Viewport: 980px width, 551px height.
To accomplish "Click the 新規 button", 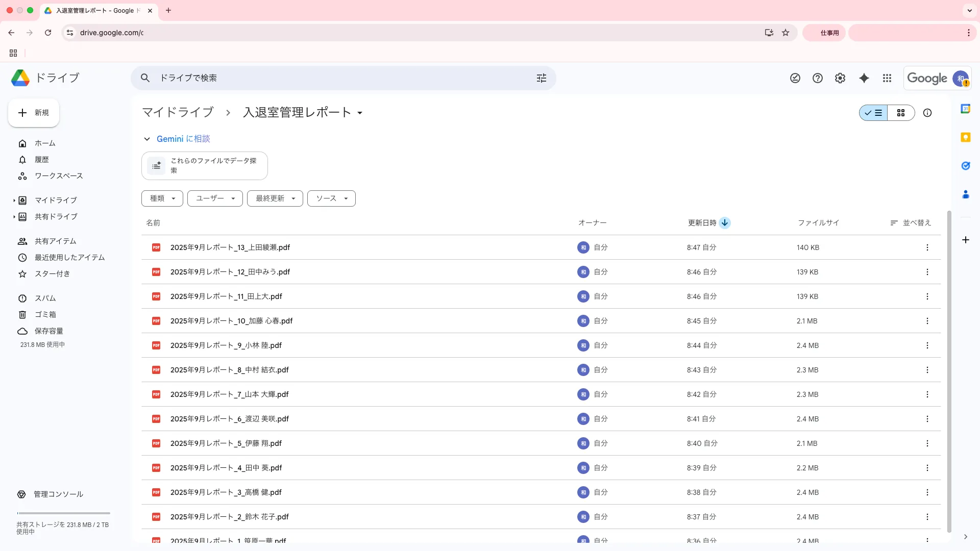I will pyautogui.click(x=34, y=113).
